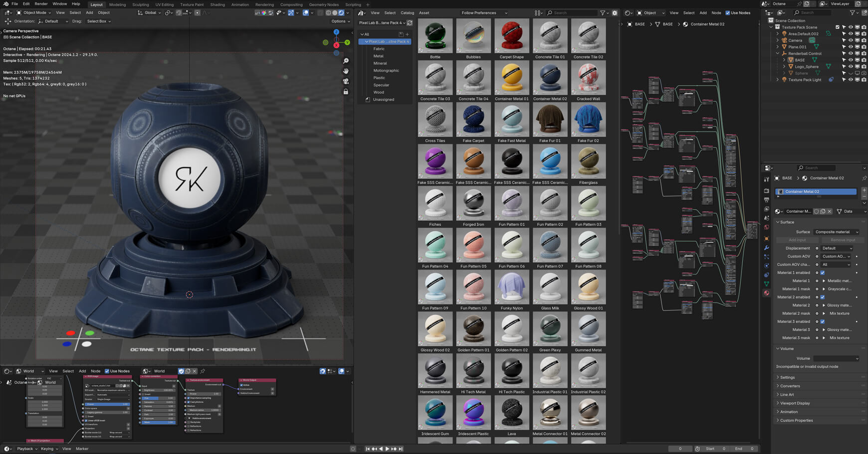Toggle visibility eye for Logo_Sphere
Screen dimensions: 868x454
851,66
